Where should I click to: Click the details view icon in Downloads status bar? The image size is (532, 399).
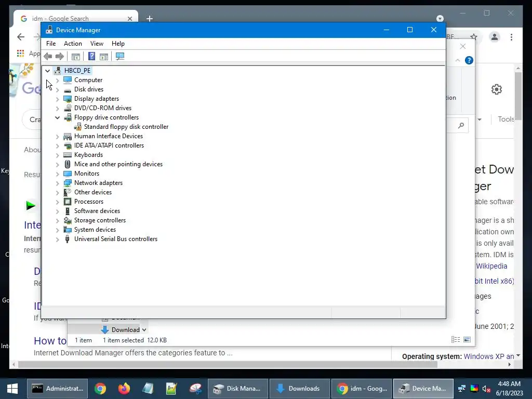(456, 340)
